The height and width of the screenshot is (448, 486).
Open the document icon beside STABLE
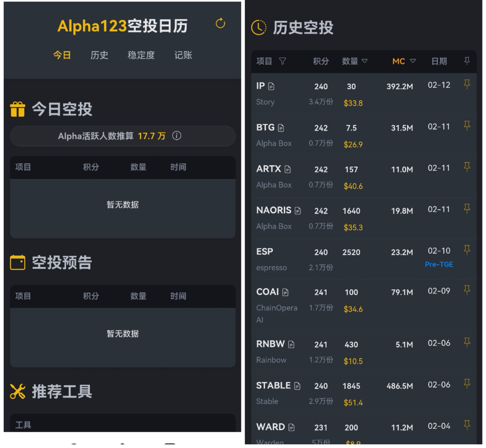click(297, 386)
